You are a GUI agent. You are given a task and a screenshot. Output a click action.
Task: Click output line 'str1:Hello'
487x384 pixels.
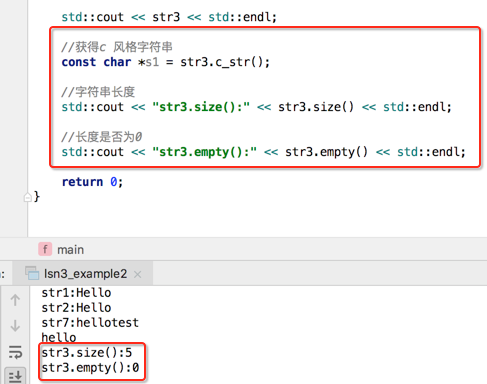pos(76,293)
